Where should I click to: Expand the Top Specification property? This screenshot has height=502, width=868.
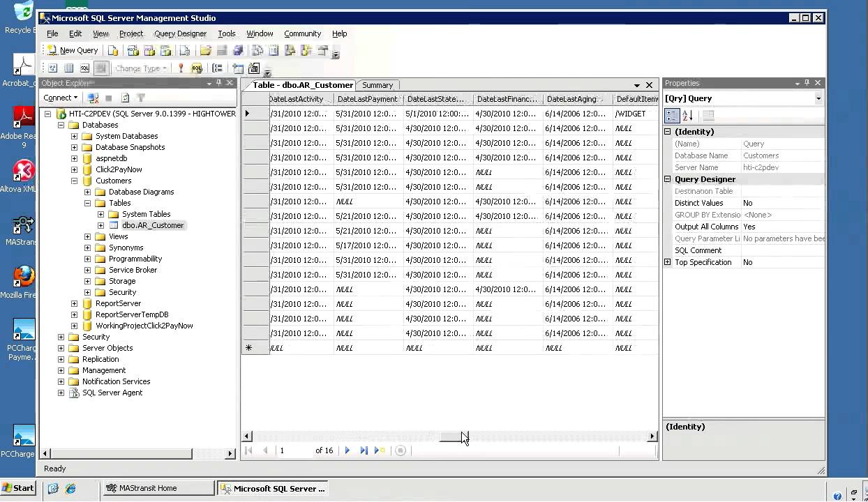668,262
